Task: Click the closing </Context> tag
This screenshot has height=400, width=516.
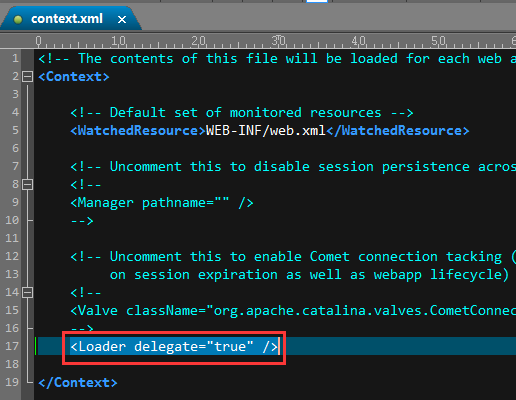Action: (x=78, y=383)
